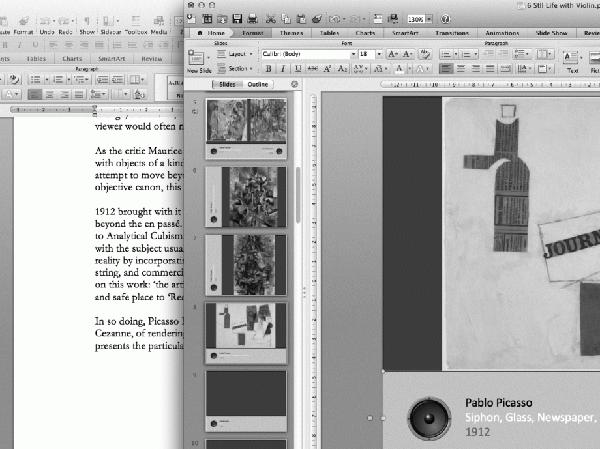Open the font size dropdown arrow
The height and width of the screenshot is (449, 600).
click(x=379, y=54)
